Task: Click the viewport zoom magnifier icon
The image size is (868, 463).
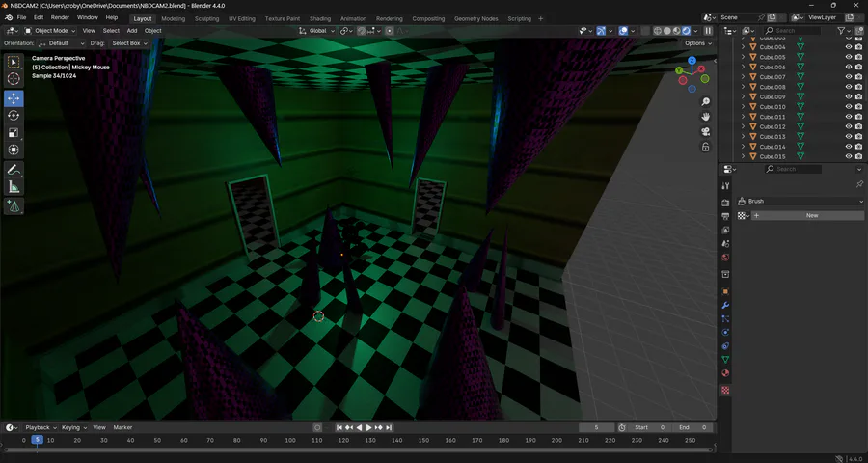Action: (705, 102)
